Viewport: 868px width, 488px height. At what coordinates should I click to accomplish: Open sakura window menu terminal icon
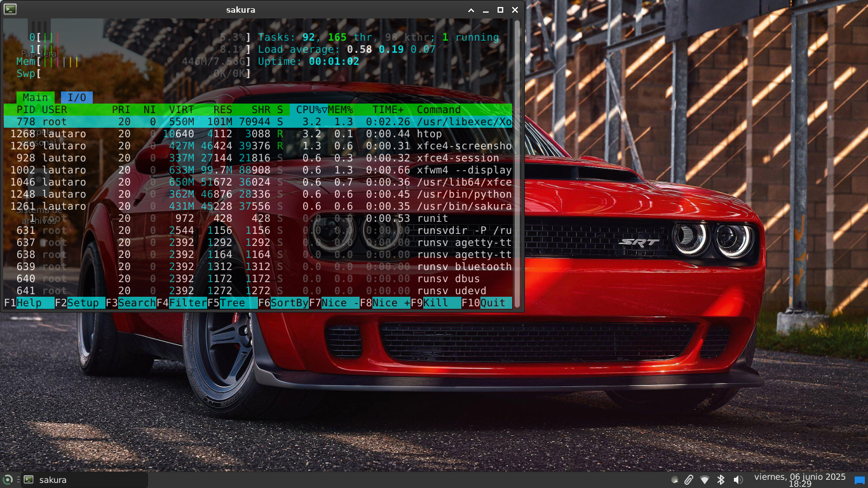pos(10,10)
